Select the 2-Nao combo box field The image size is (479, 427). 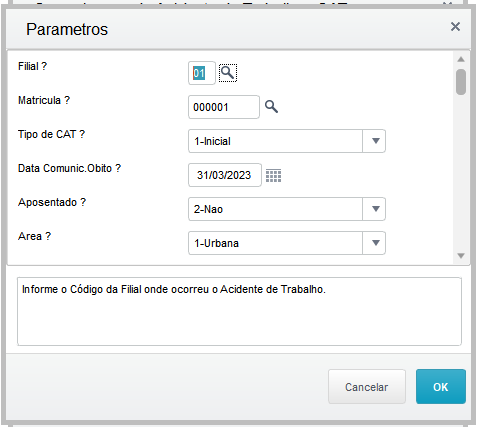tap(287, 209)
